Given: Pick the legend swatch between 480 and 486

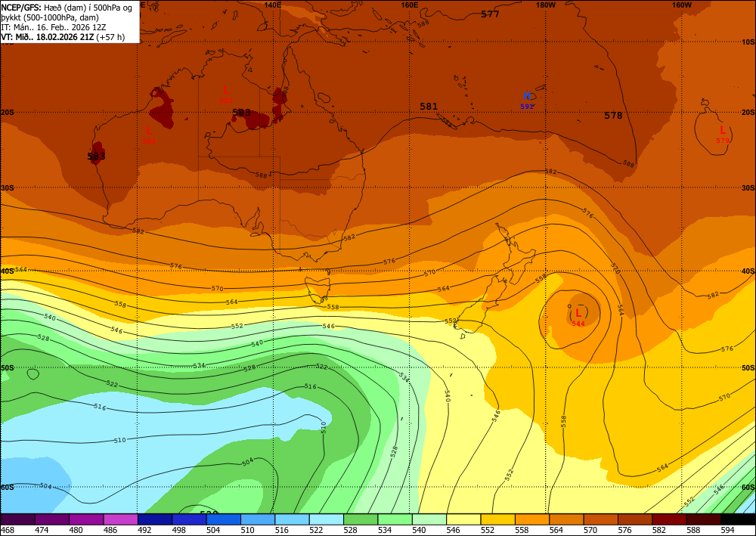Looking at the screenshot, I should click(86, 519).
